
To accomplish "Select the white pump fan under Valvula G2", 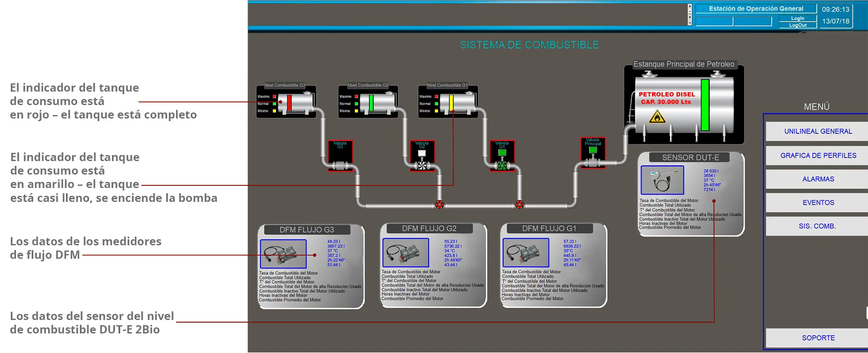I will click(422, 165).
